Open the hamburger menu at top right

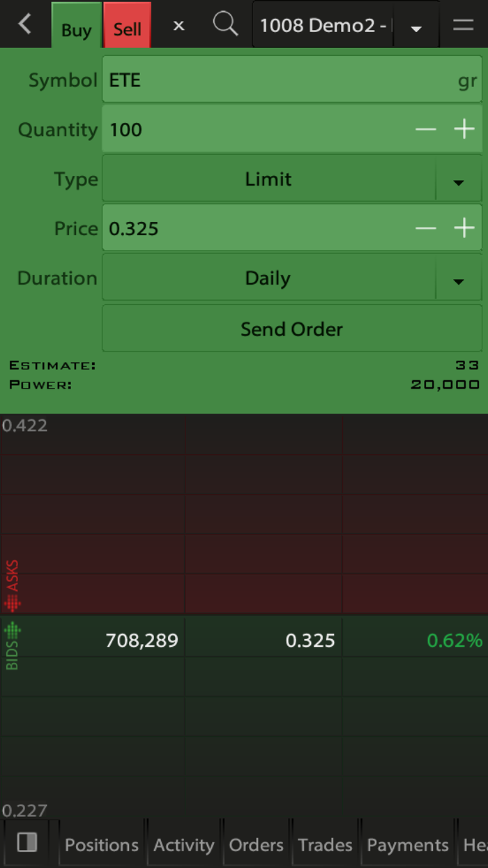click(462, 24)
